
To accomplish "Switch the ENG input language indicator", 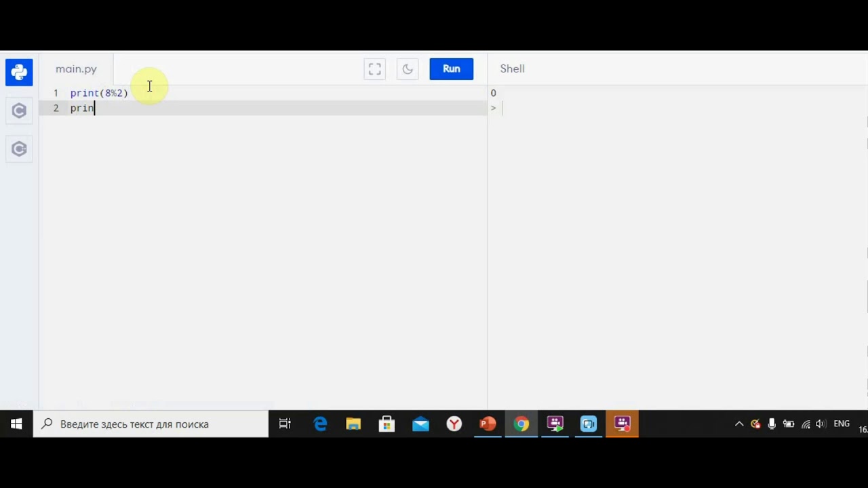I will tap(842, 424).
